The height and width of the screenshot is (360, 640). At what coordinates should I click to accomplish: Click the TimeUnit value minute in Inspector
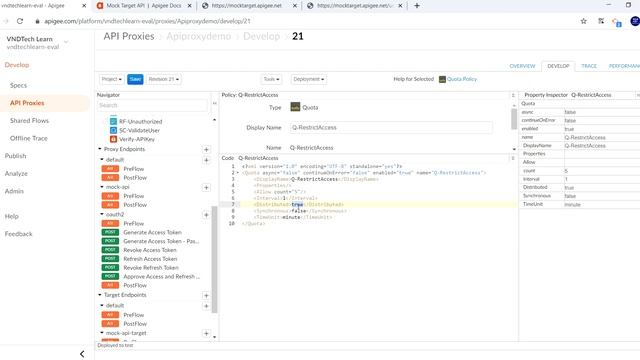point(572,204)
